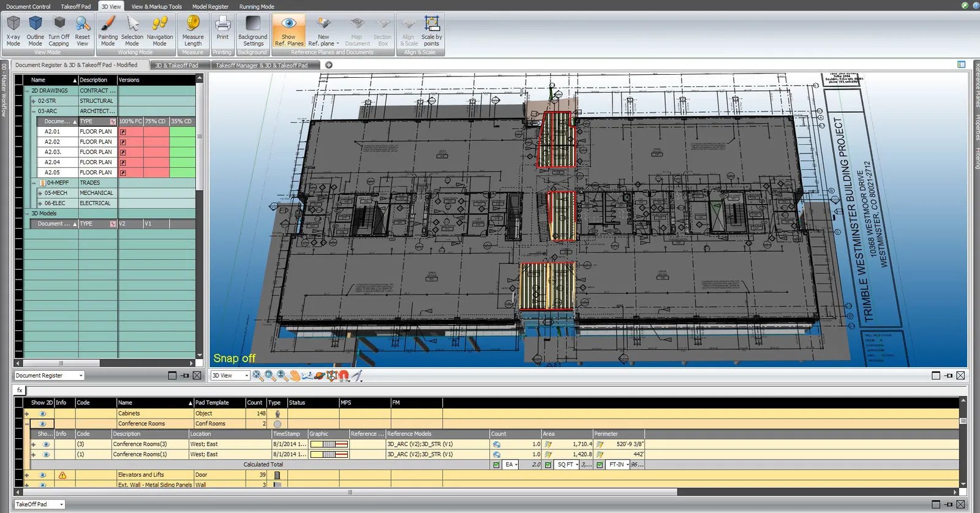Expand the 05-MECH folder
Image resolution: width=980 pixels, height=513 pixels.
click(x=40, y=193)
